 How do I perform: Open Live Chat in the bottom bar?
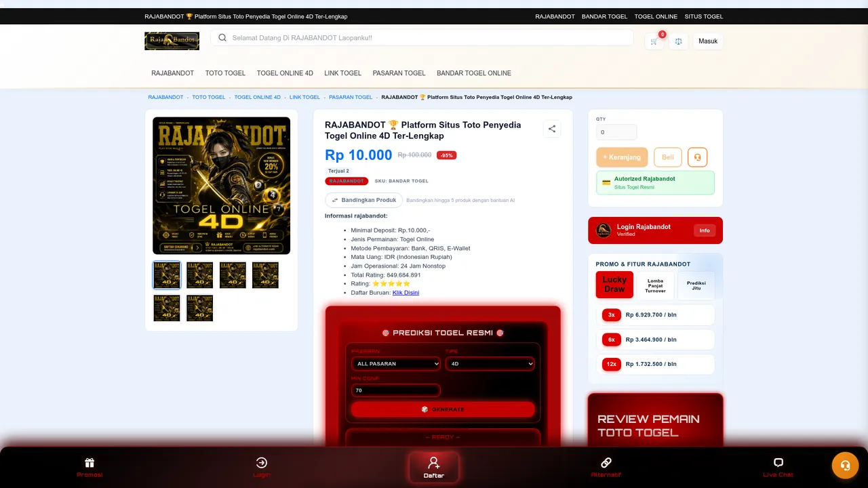point(778,467)
